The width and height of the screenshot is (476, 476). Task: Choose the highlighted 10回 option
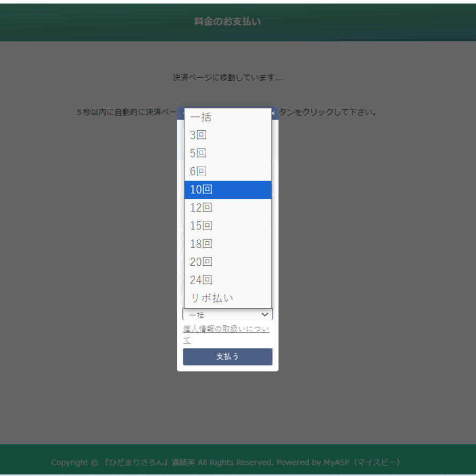click(227, 190)
